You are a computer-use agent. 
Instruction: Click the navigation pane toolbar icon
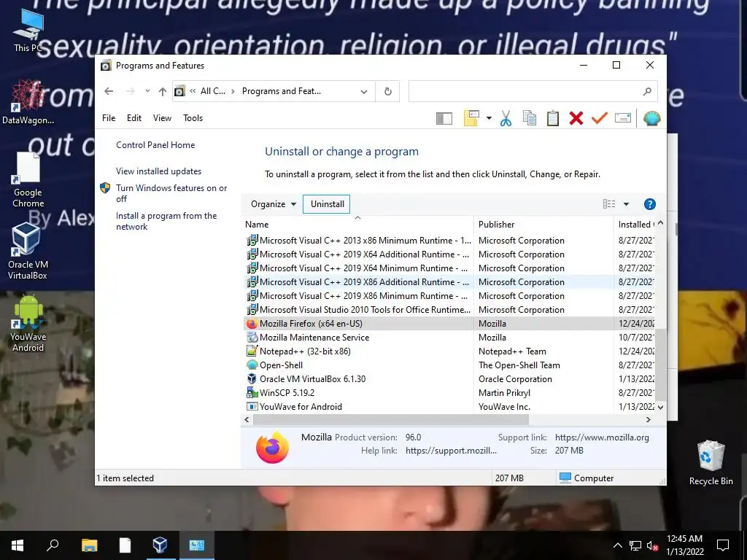[x=444, y=118]
